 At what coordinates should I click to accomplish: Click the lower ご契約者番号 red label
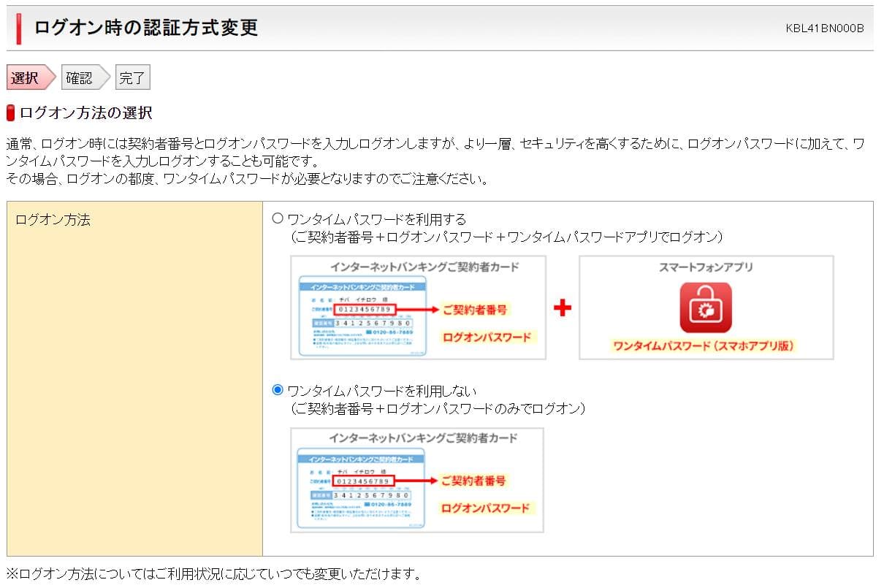[x=473, y=481]
